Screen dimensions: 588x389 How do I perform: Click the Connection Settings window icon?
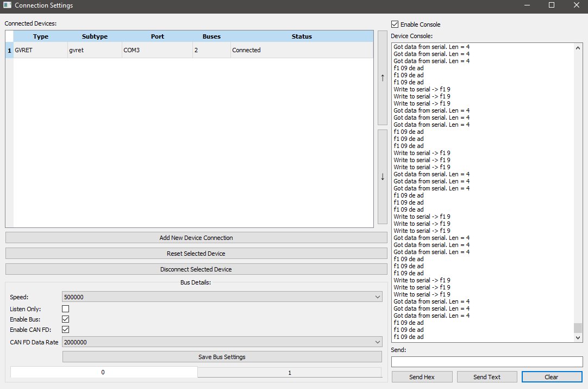coord(7,5)
